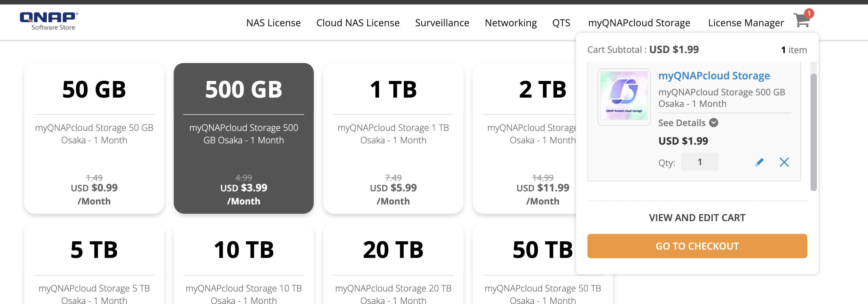Open the shopping cart icon

coord(802,20)
